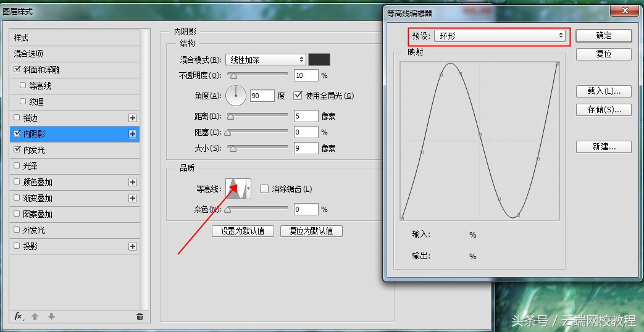Open the fx add-style menu icon
The image size is (644, 332).
click(x=19, y=316)
